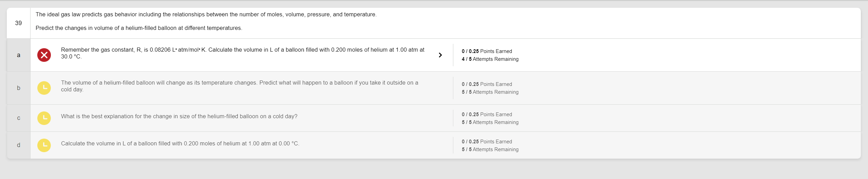Select the row letter b label
This screenshot has width=868, height=179.
(19, 88)
